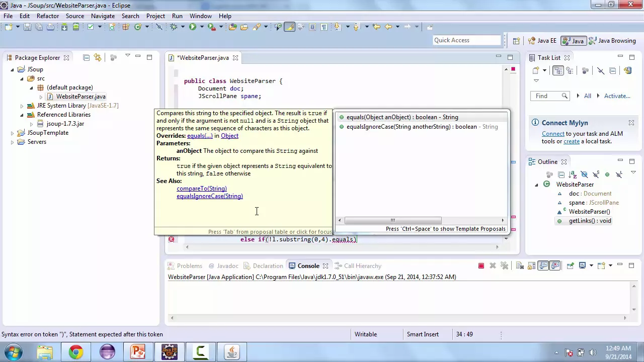Open the Refactor menu
Image resolution: width=644 pixels, height=362 pixels.
48,16
